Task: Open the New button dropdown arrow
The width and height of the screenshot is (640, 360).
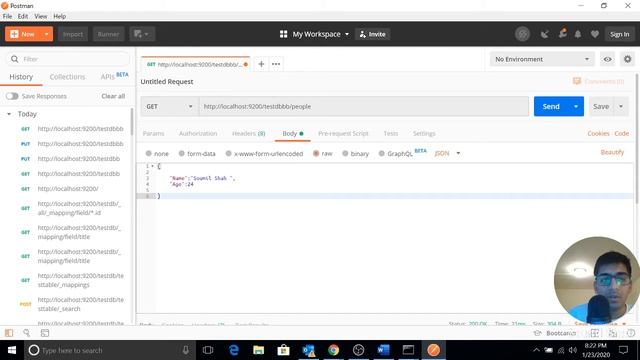Action: click(47, 34)
